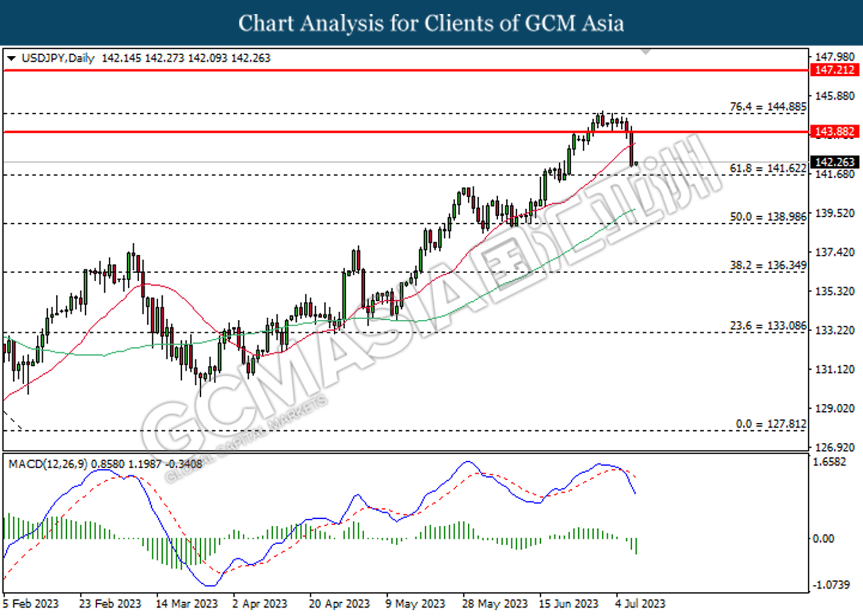This screenshot has height=616, width=863.
Task: Select the 61.8 = 141.622 Fibonacci label
Action: (x=768, y=168)
